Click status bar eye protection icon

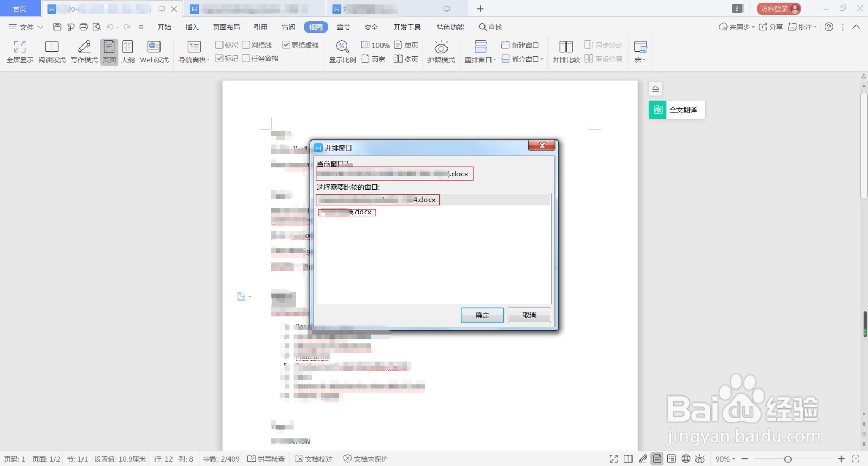700,459
